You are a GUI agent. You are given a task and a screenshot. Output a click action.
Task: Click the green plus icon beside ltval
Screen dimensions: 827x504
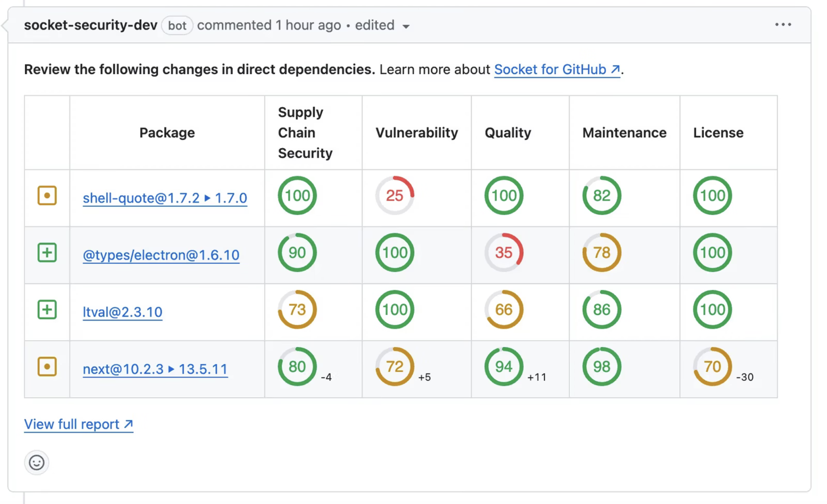(x=47, y=310)
